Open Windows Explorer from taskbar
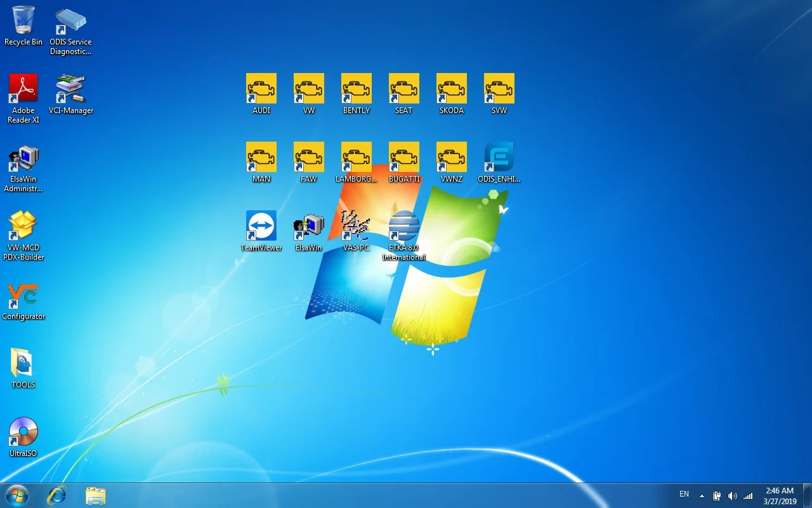812x508 pixels. pyautogui.click(x=95, y=495)
